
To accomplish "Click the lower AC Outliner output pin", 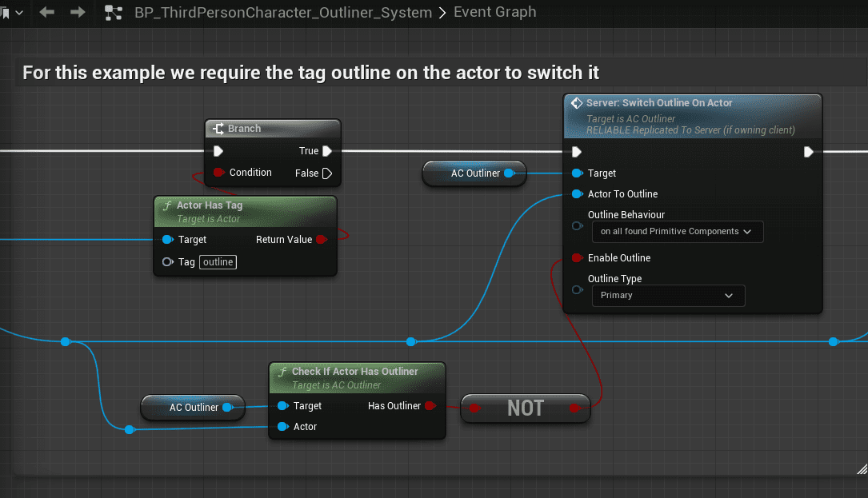I will tap(227, 407).
